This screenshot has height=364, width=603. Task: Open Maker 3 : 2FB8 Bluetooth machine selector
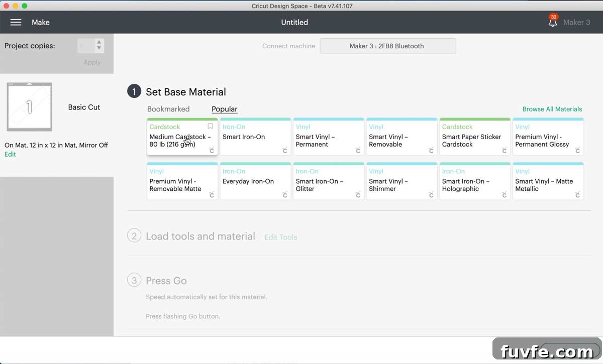click(x=387, y=46)
